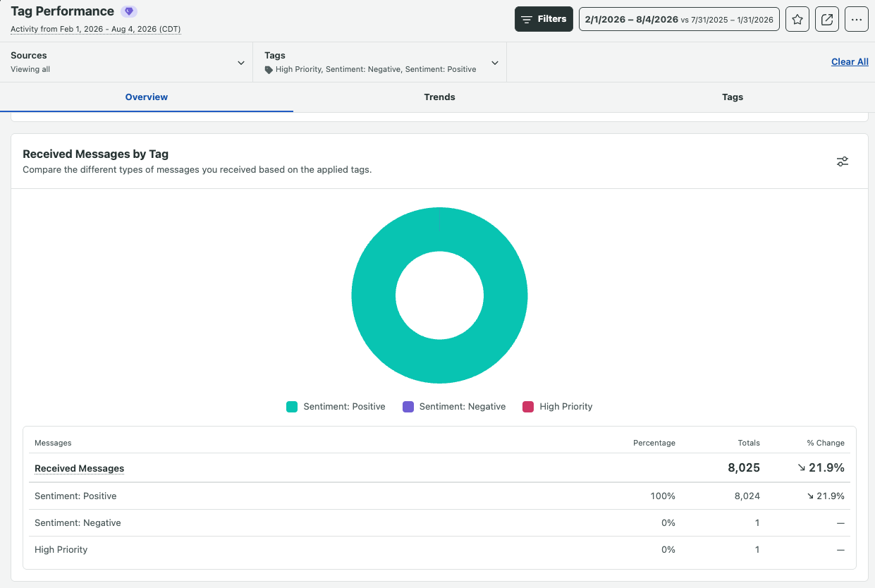Click the Received Messages underlined label
The width and height of the screenshot is (875, 588).
79,468
